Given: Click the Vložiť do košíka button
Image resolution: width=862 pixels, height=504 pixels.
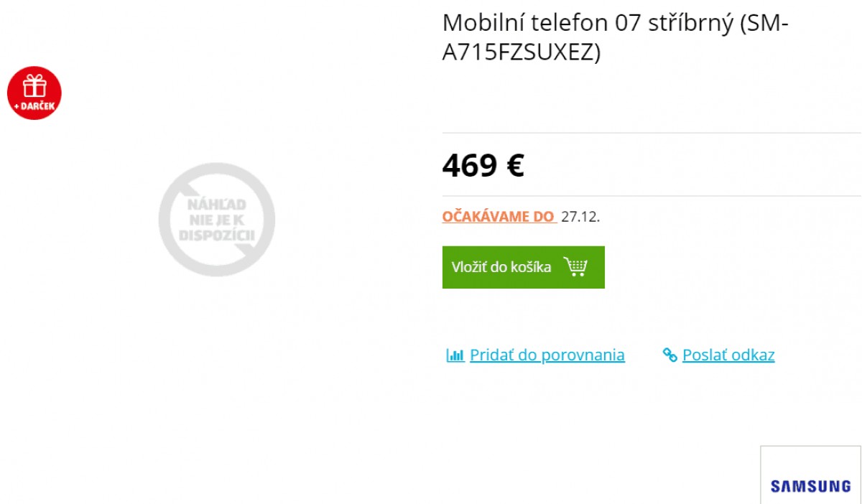Looking at the screenshot, I should pos(523,266).
